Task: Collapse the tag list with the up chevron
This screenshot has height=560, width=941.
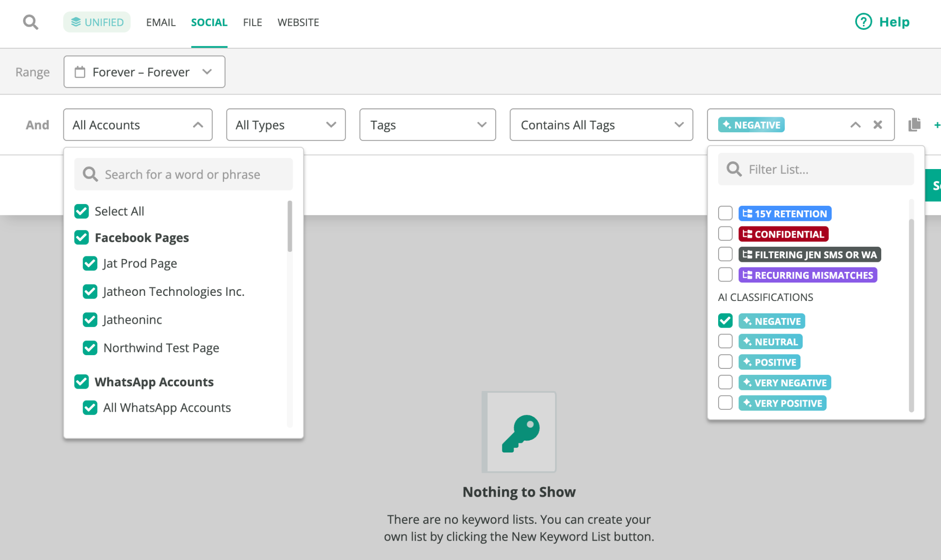Action: [x=855, y=125]
